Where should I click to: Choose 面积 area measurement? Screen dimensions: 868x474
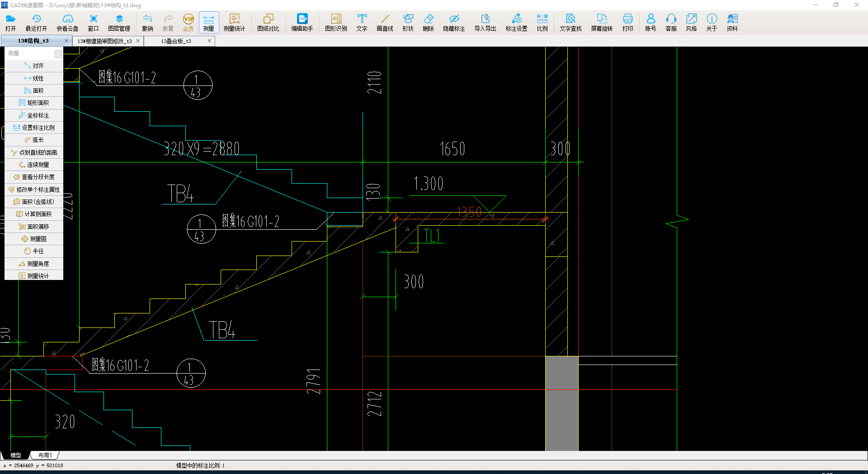click(x=34, y=90)
